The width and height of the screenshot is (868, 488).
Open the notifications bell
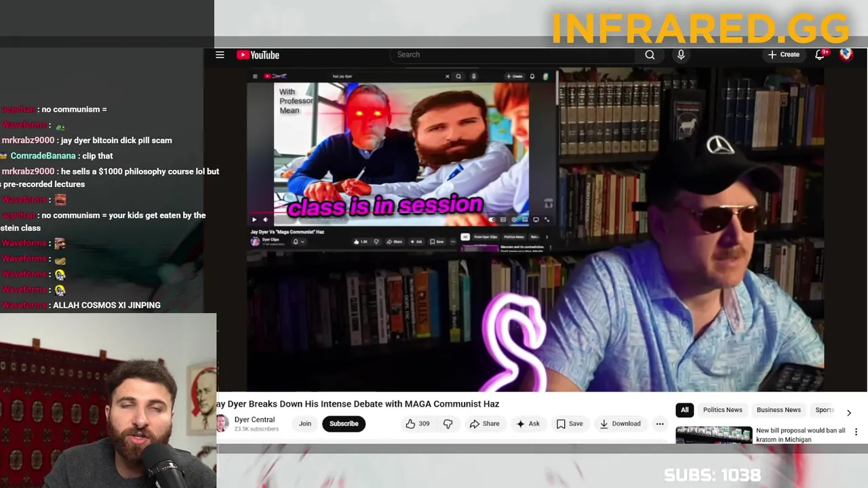(x=820, y=55)
